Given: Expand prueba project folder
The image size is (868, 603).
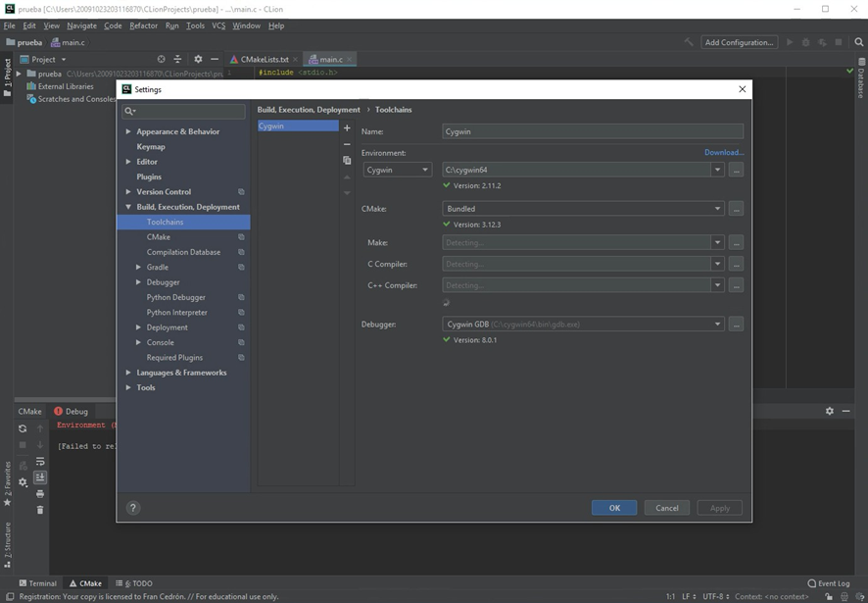Looking at the screenshot, I should [19, 74].
